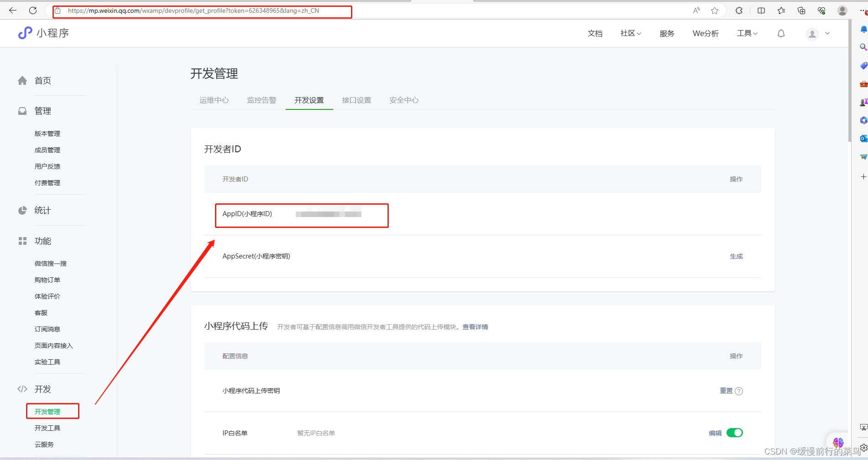Viewport: 868px width, 460px height.
Task: Open 购物订单 in sidebar
Action: 47,280
